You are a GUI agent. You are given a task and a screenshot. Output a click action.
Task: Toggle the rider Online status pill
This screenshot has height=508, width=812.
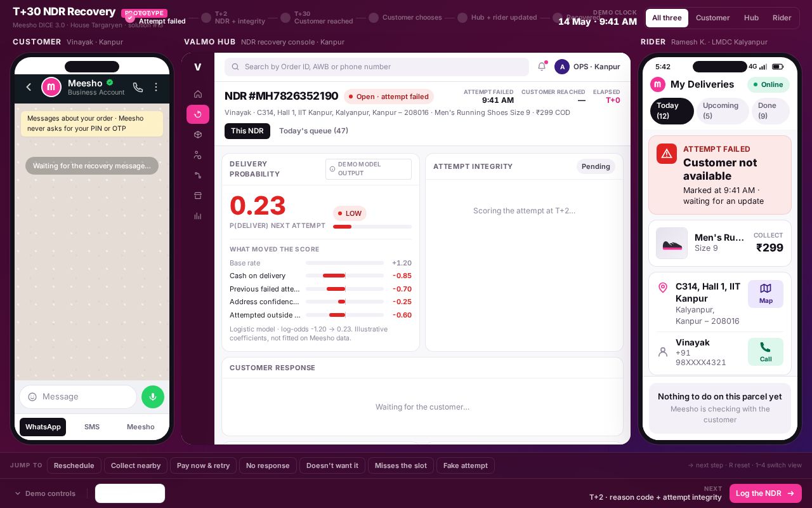click(768, 84)
